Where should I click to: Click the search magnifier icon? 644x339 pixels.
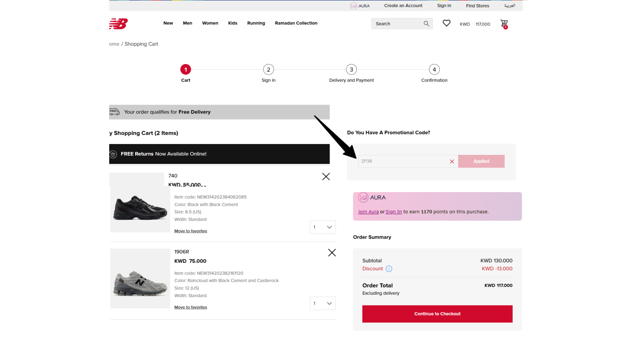427,24
